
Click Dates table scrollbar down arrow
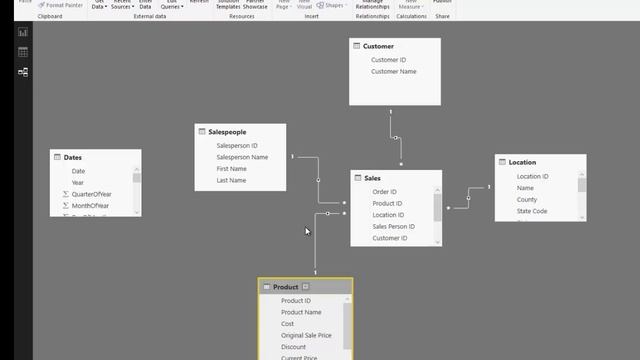(x=137, y=212)
